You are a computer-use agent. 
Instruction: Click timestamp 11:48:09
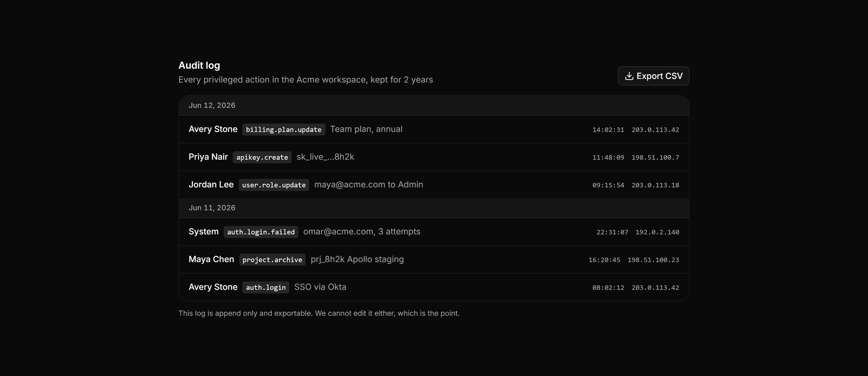coord(608,157)
